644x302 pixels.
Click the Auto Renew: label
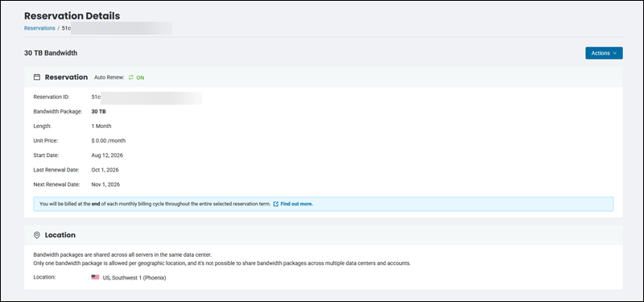(x=109, y=77)
